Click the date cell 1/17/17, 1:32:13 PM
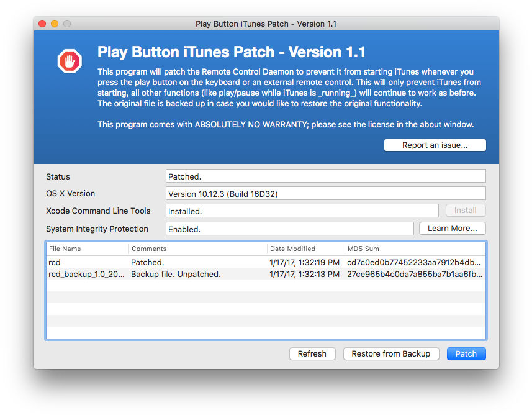The width and height of the screenshot is (532, 415). pyautogui.click(x=304, y=274)
